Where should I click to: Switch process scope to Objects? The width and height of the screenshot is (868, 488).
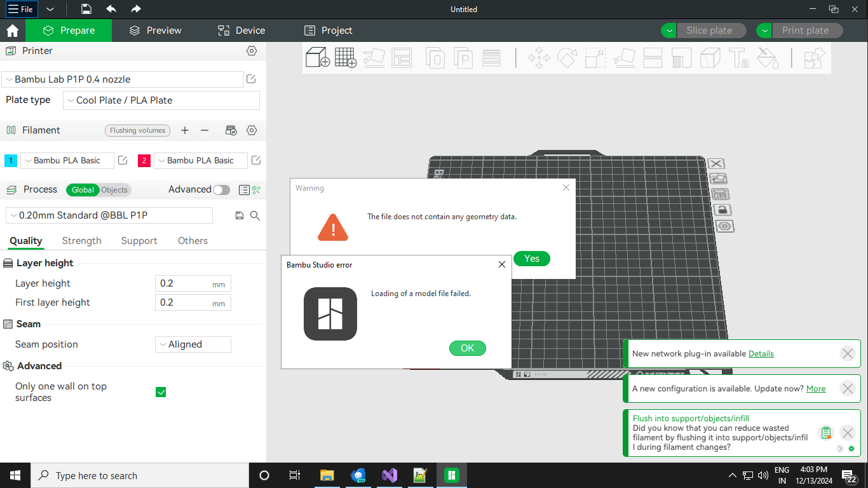(x=114, y=189)
